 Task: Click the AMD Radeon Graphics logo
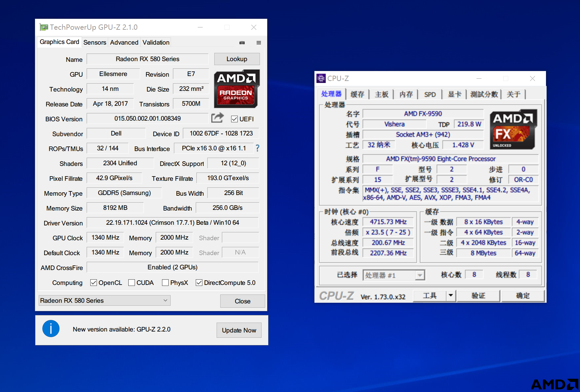tap(236, 89)
